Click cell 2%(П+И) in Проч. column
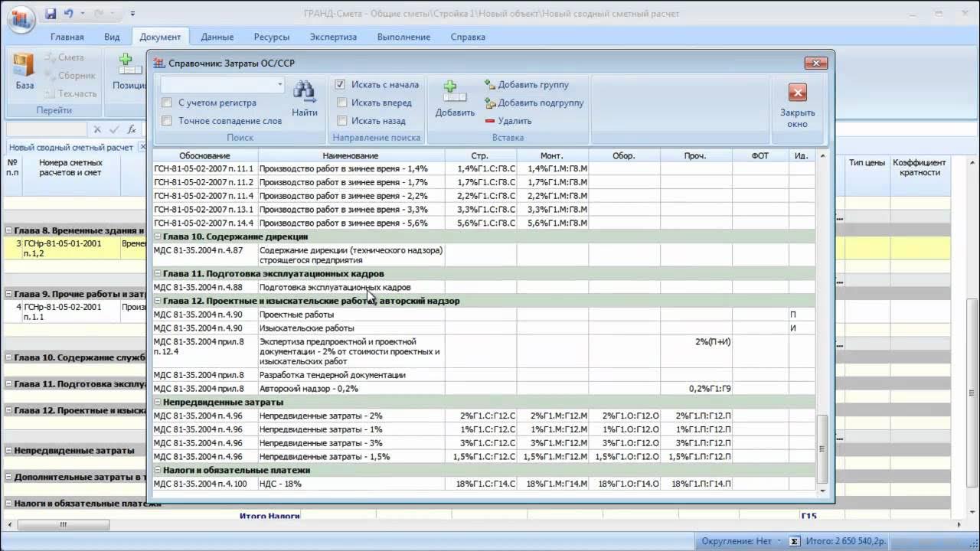The height and width of the screenshot is (551, 980). coord(697,351)
